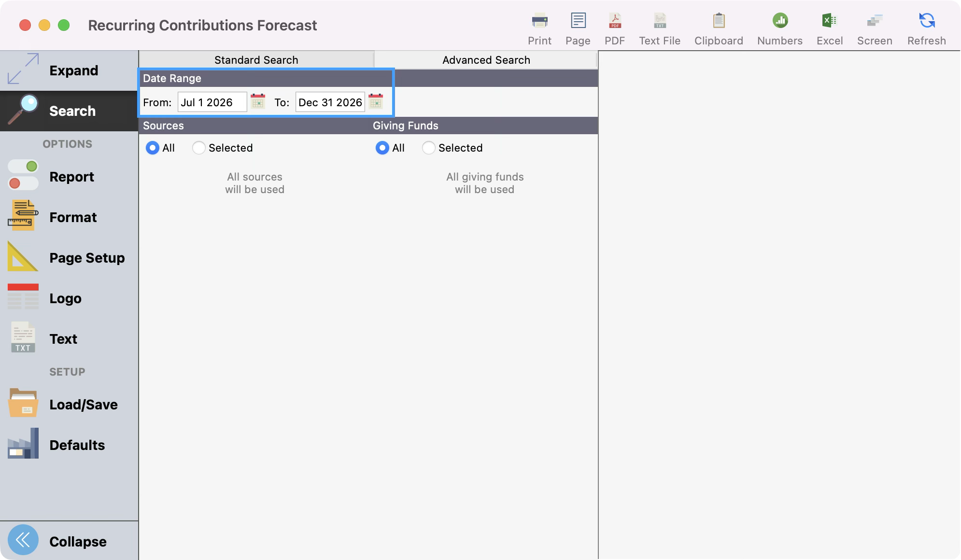Open the Page output option
The width and height of the screenshot is (961, 560).
[578, 29]
